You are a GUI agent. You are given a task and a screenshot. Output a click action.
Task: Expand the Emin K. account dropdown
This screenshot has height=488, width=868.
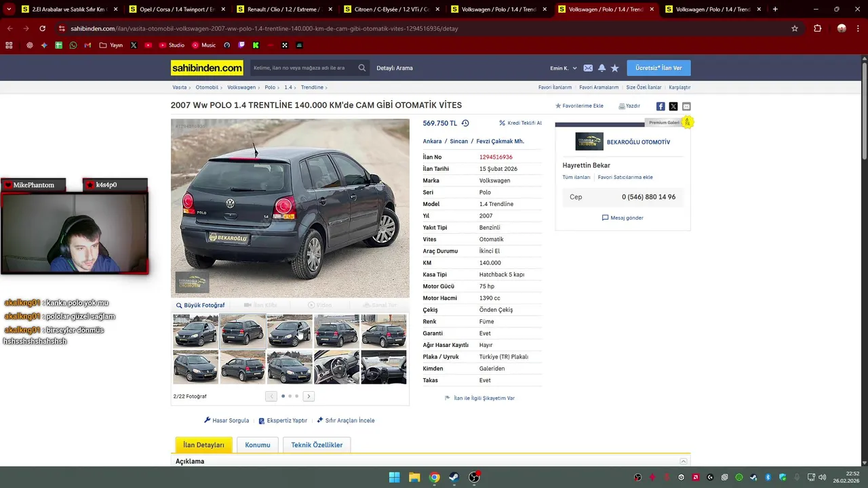(564, 68)
